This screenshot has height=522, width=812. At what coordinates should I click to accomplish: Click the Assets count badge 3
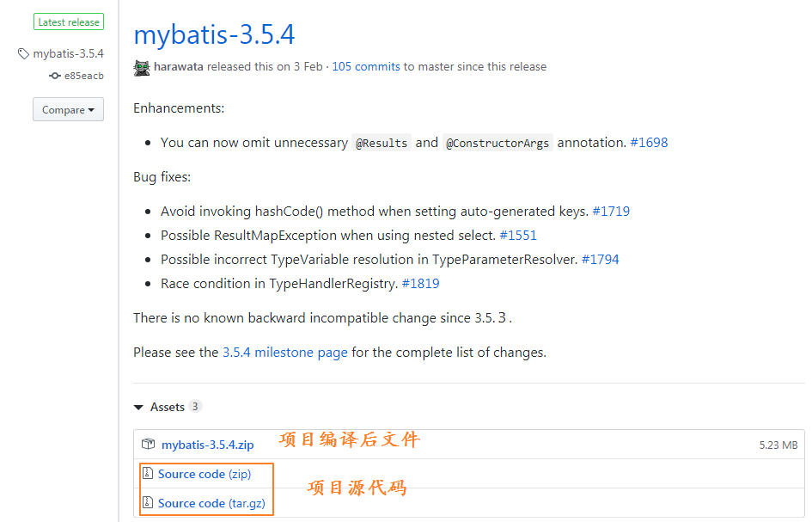[x=195, y=407]
